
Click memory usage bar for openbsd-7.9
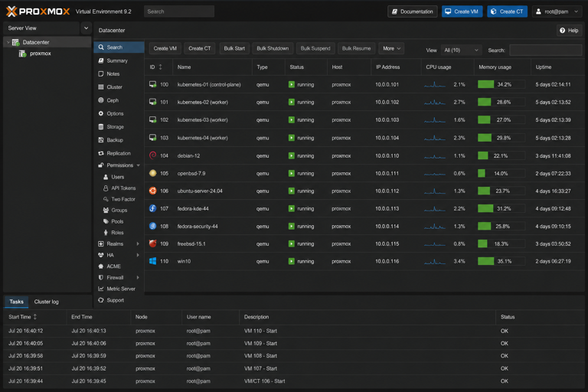click(501, 173)
